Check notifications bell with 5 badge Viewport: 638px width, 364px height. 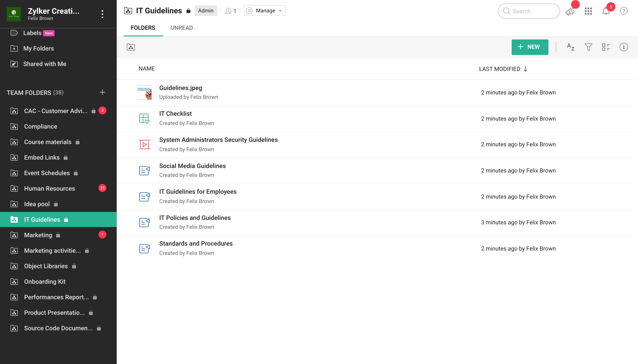pos(606,11)
